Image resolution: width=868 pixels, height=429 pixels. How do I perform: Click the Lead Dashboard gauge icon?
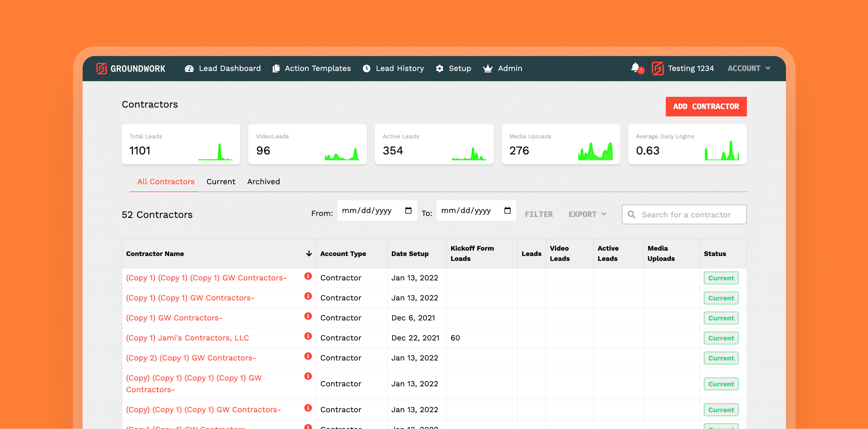189,68
